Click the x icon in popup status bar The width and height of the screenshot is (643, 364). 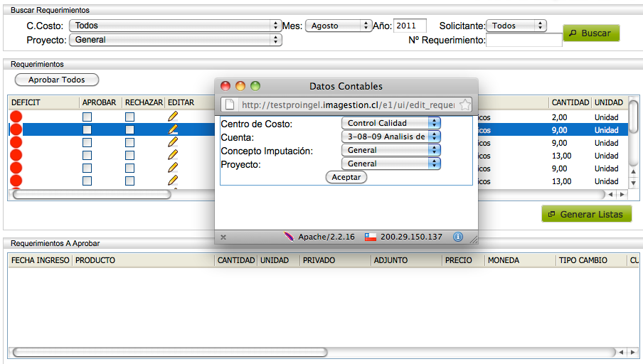tap(223, 237)
